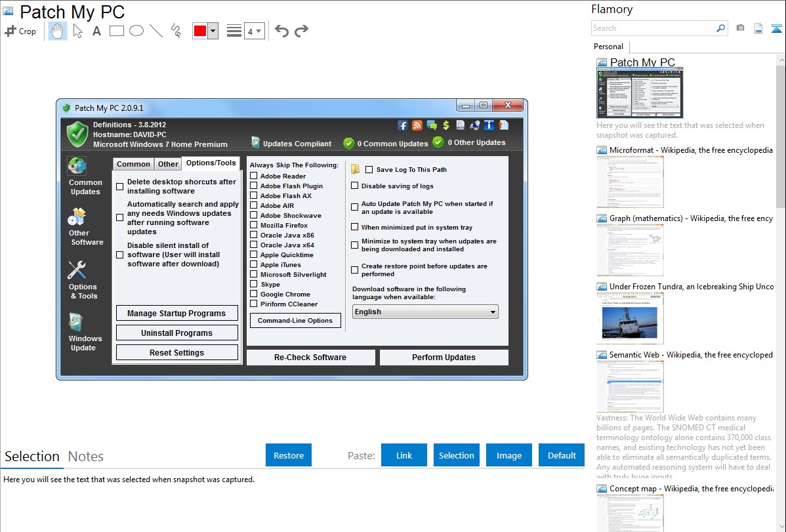Click the page icon next to the camera
The height and width of the screenshot is (532, 786).
tap(758, 28)
